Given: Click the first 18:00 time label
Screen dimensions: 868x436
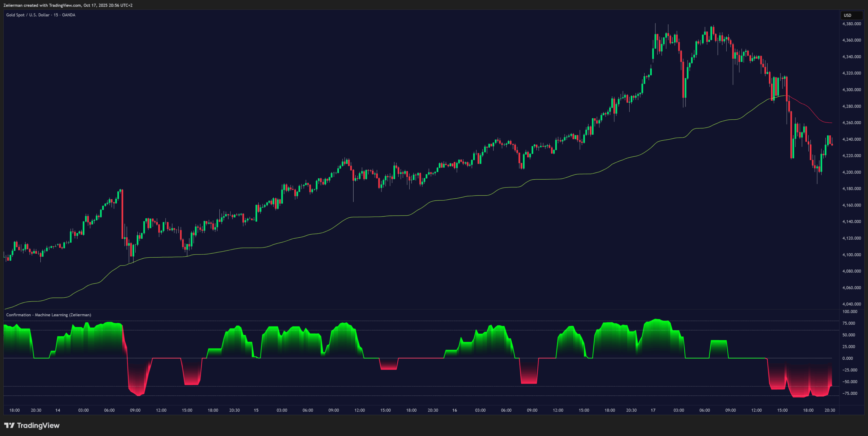Looking at the screenshot, I should coord(14,410).
